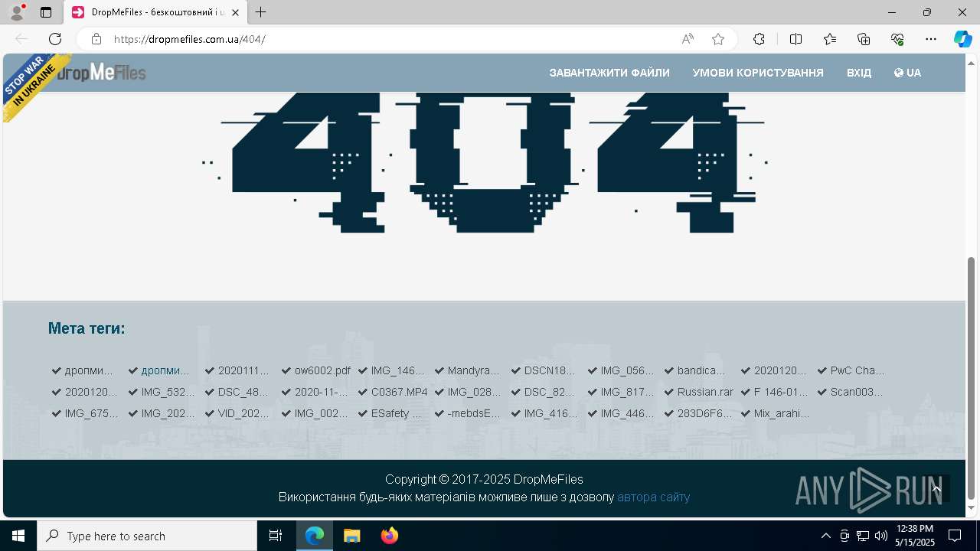
Task: Open the volume speaker tray icon
Action: 881,536
